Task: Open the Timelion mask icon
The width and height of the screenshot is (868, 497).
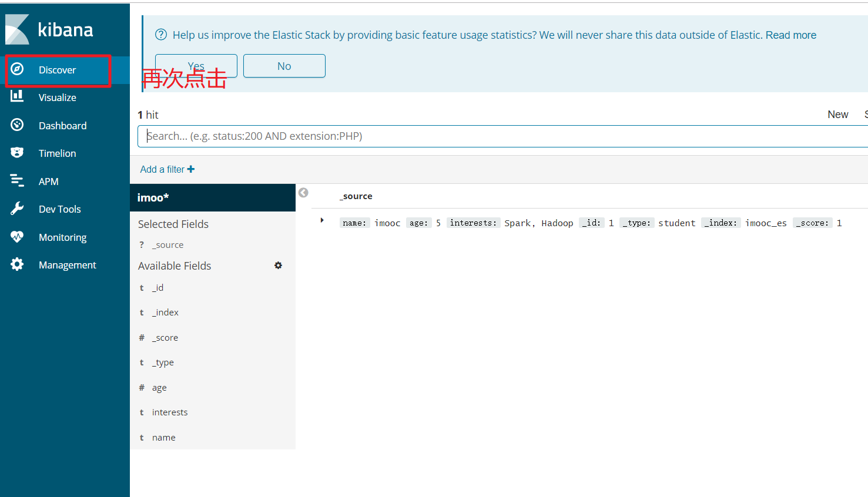Action: (17, 153)
